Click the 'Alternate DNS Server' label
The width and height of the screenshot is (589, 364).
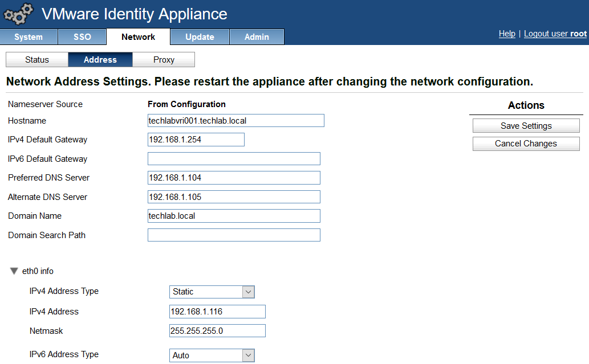[x=47, y=197]
